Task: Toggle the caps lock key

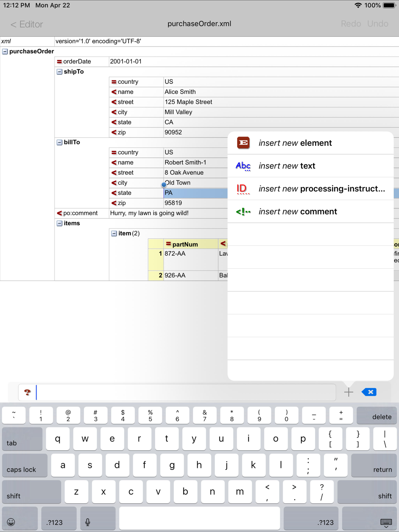Action: click(x=25, y=465)
